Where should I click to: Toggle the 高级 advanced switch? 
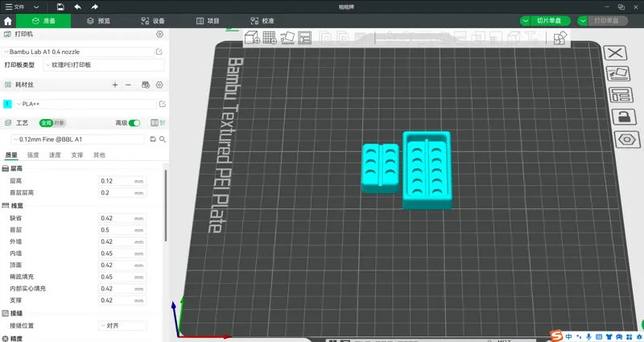pos(134,123)
